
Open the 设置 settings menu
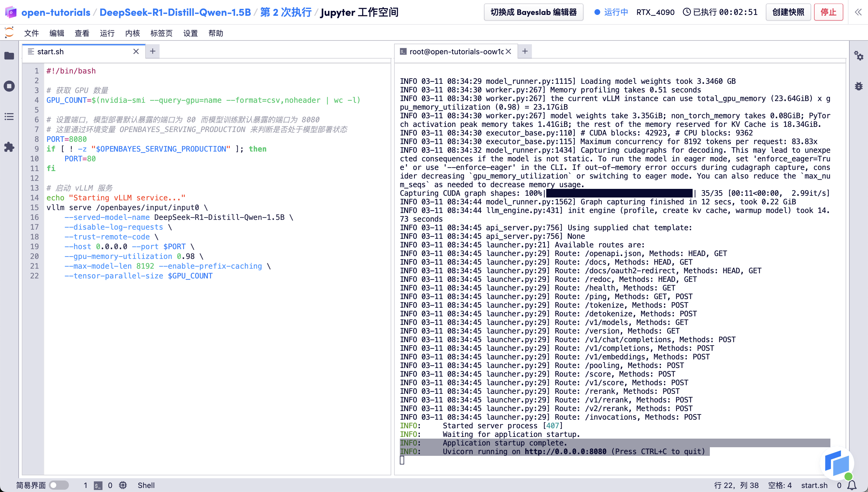(190, 33)
